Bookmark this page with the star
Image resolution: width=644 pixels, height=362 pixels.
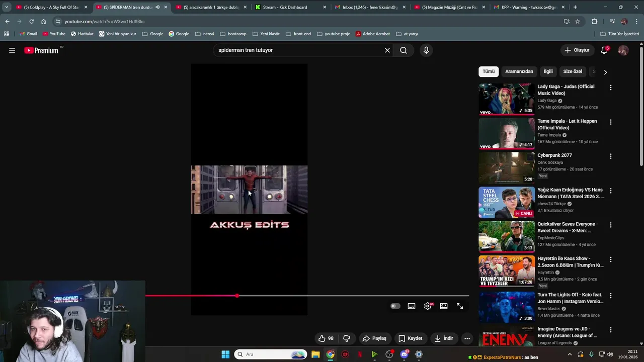(578, 22)
